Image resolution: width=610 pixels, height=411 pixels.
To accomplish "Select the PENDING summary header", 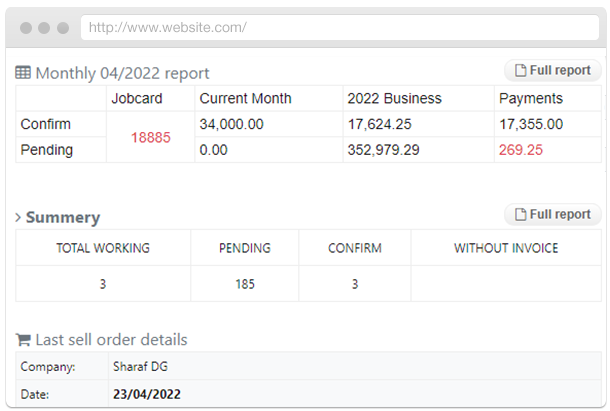I will click(244, 248).
